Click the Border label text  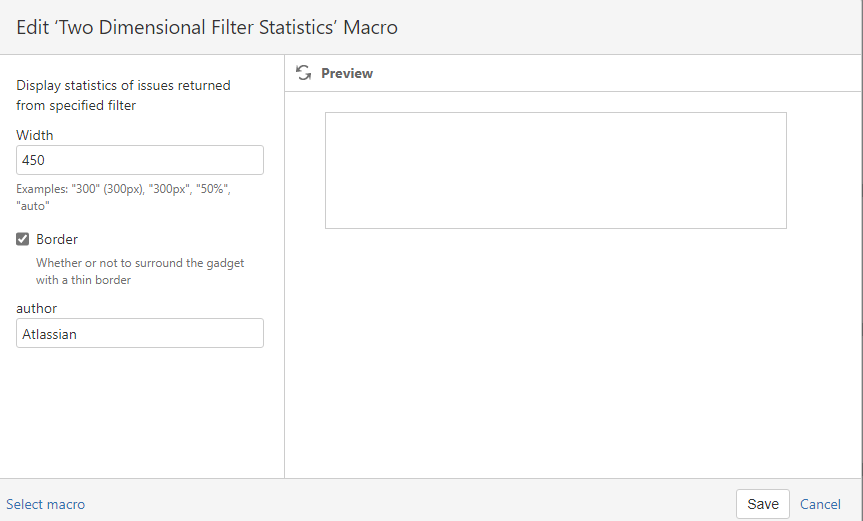tap(57, 239)
